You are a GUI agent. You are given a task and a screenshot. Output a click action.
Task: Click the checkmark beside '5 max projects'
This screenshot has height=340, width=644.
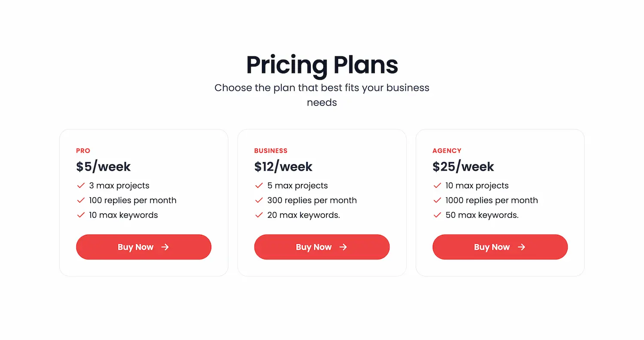click(259, 185)
